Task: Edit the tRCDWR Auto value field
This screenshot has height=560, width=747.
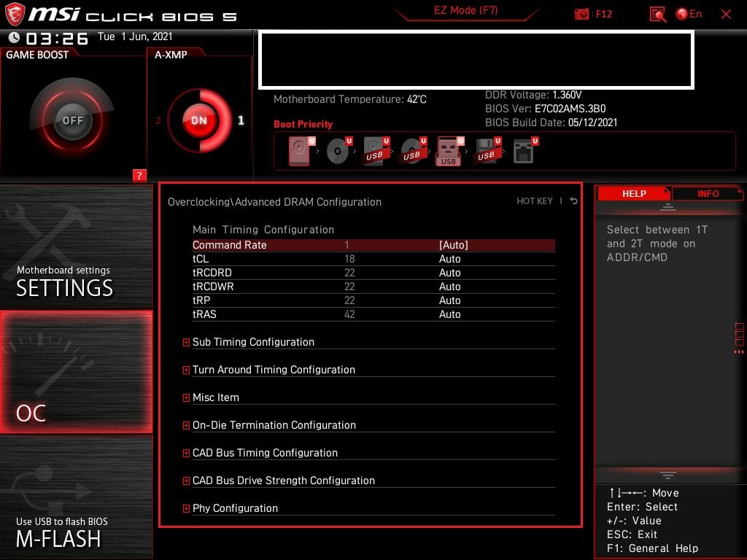Action: pos(449,286)
